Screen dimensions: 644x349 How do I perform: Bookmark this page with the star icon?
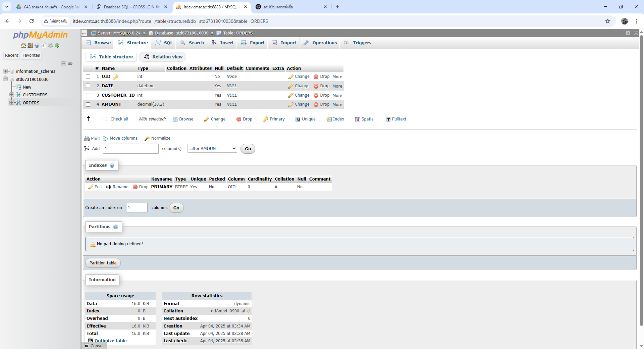pos(608,21)
